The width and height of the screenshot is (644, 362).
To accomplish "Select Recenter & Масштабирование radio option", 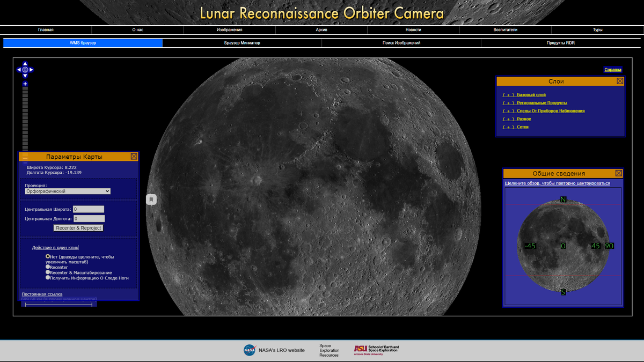I will (48, 272).
